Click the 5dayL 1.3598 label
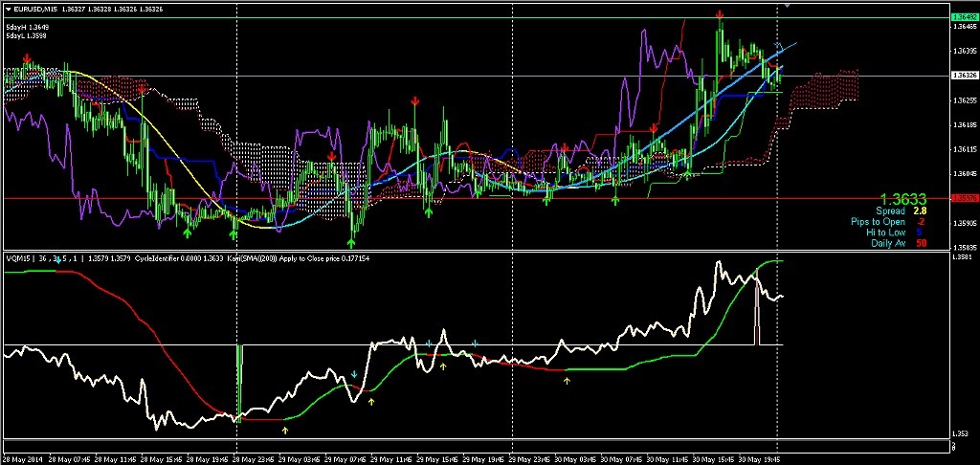The width and height of the screenshot is (980, 465). [28, 36]
